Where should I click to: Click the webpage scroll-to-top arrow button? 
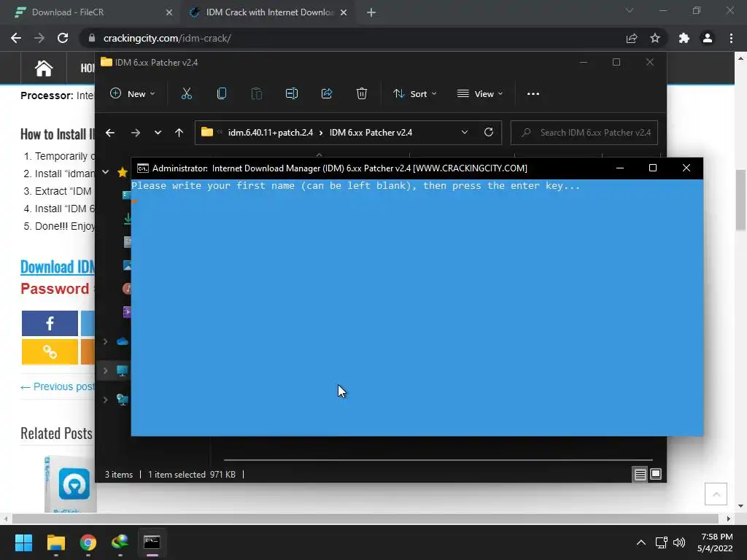(x=716, y=494)
